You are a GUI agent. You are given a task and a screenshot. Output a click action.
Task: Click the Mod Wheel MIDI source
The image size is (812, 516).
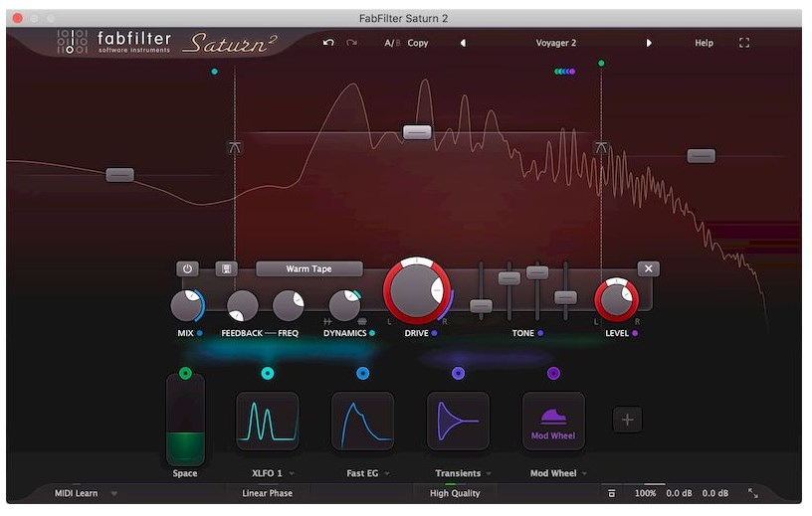point(553,421)
